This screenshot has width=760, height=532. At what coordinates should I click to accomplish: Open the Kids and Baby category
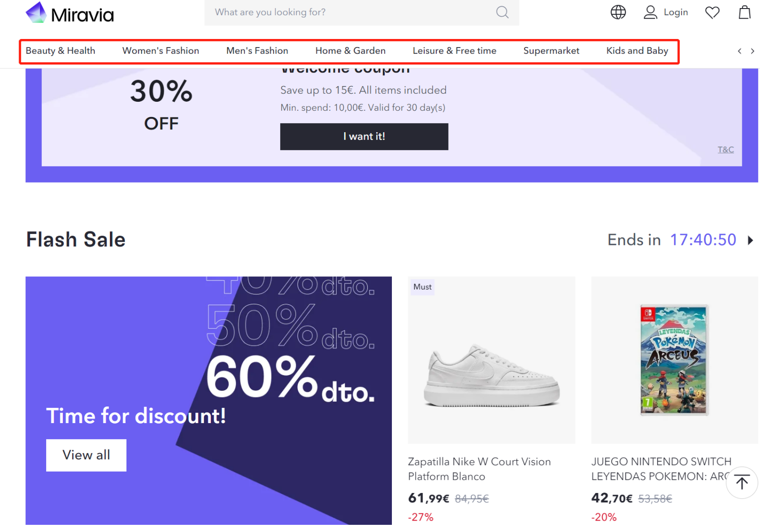coord(637,51)
